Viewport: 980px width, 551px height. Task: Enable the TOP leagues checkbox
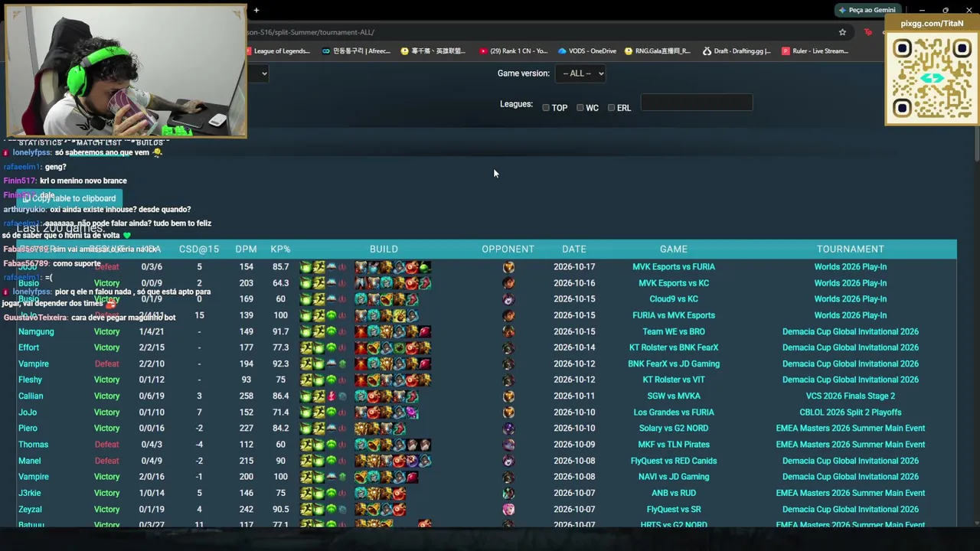[x=546, y=108]
